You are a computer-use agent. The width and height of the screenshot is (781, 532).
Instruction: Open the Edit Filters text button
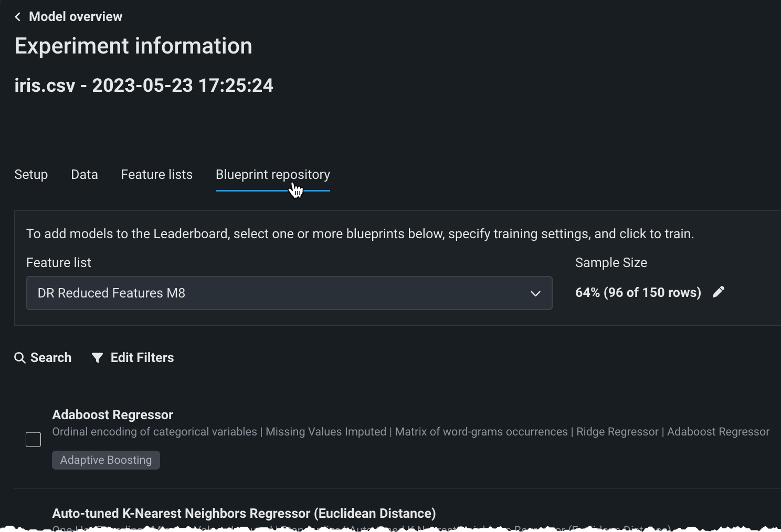click(x=142, y=358)
